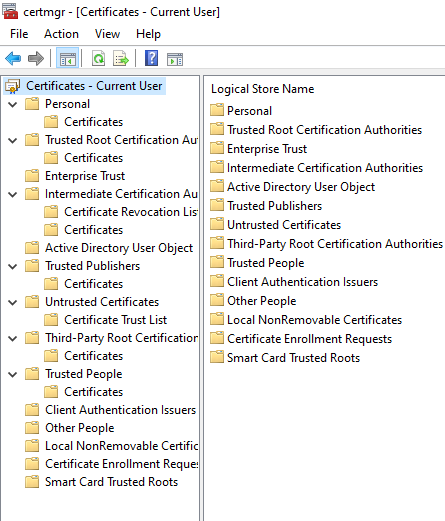Select Certificate Enrollment Requests in right pane
This screenshot has width=445, height=521.
tap(309, 339)
